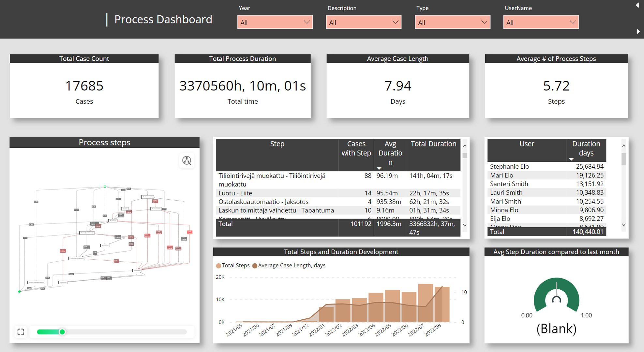Expand the Type filter dropdown
The width and height of the screenshot is (644, 352).
coord(452,22)
